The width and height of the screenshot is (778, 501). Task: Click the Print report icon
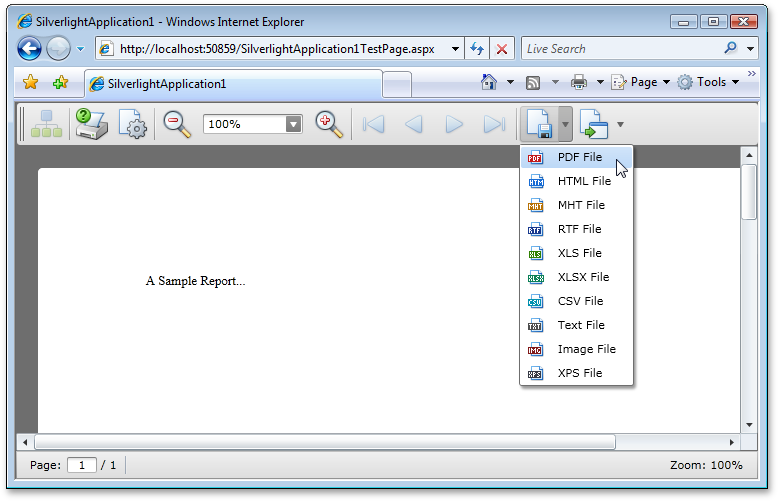point(91,124)
